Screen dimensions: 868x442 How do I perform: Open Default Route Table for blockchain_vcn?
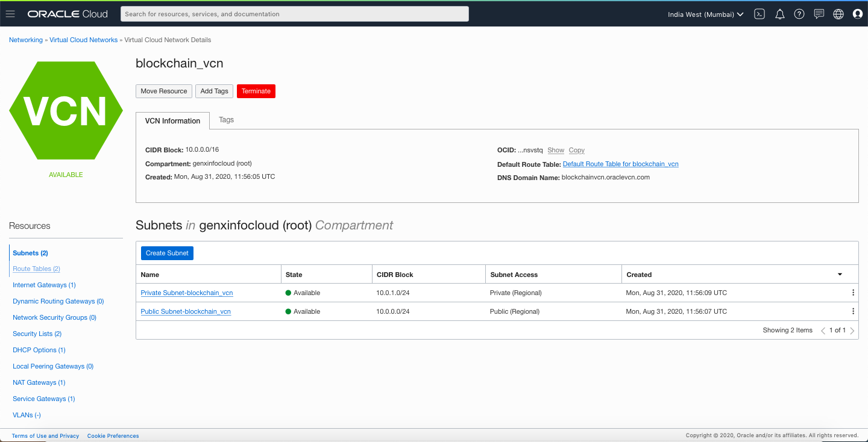coord(620,164)
